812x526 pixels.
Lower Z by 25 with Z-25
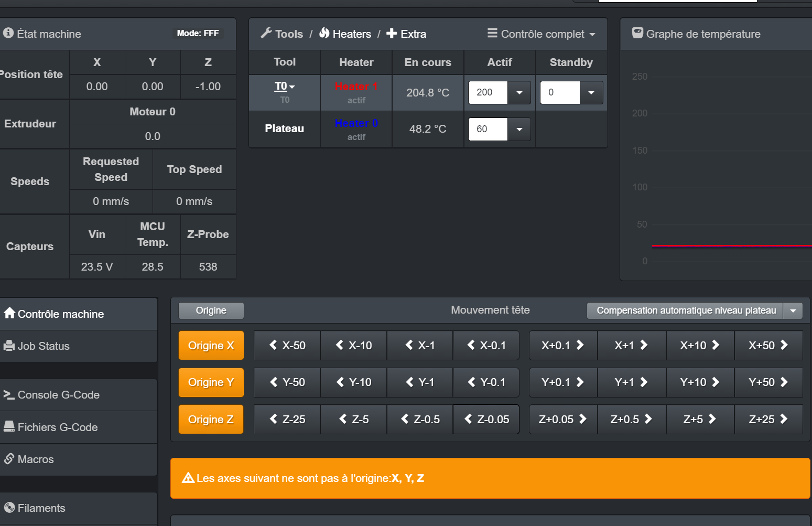pos(287,420)
